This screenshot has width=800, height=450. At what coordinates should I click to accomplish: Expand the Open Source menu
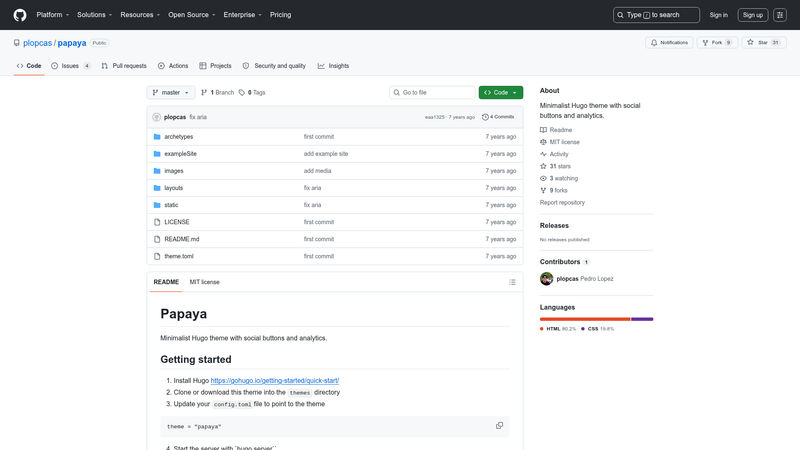[x=192, y=15]
